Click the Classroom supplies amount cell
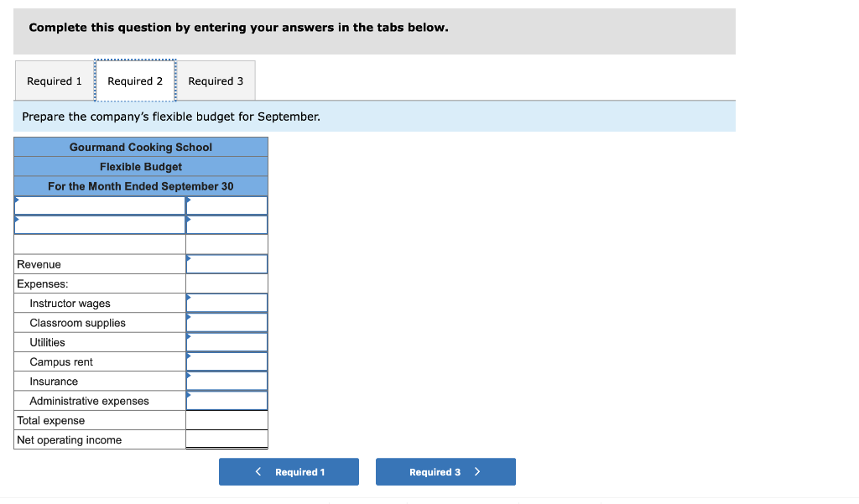 [228, 322]
